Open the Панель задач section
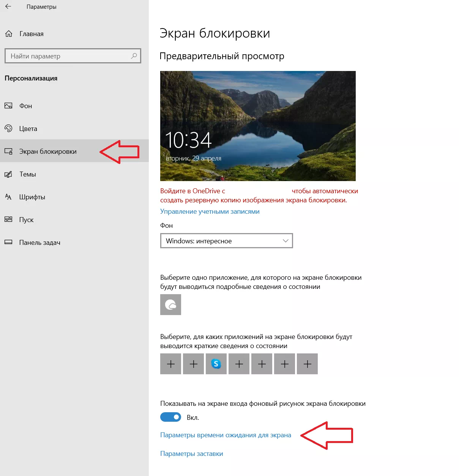 click(74, 243)
